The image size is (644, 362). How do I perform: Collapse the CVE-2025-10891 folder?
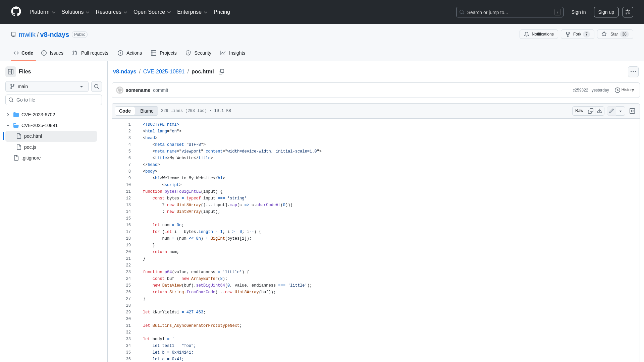pyautogui.click(x=8, y=125)
